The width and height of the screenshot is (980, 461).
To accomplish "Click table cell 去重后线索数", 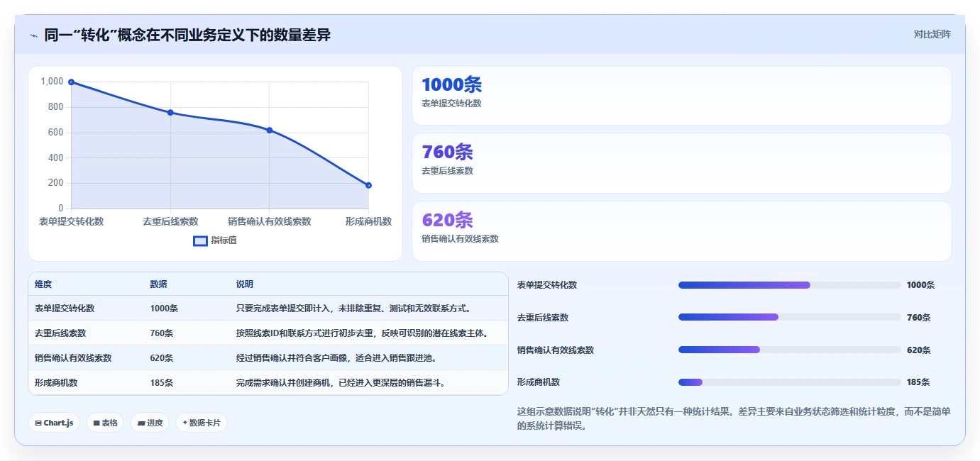I will pyautogui.click(x=60, y=333).
